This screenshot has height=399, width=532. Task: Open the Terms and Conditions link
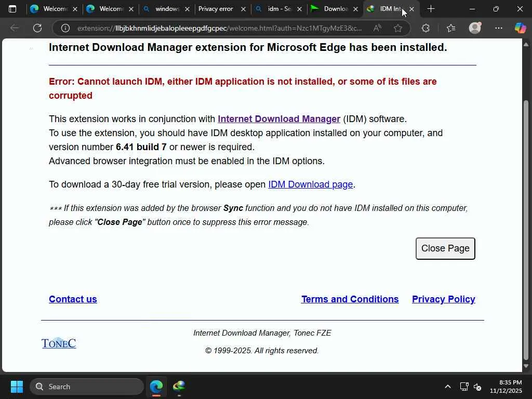[x=350, y=299]
